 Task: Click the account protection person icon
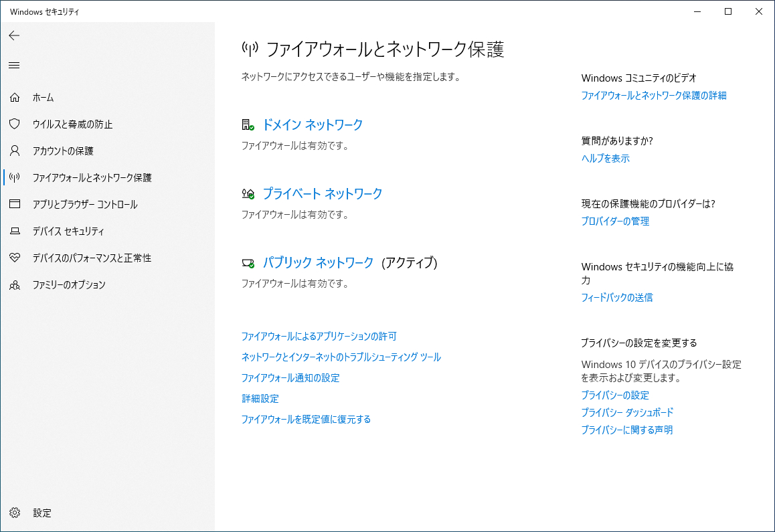15,151
